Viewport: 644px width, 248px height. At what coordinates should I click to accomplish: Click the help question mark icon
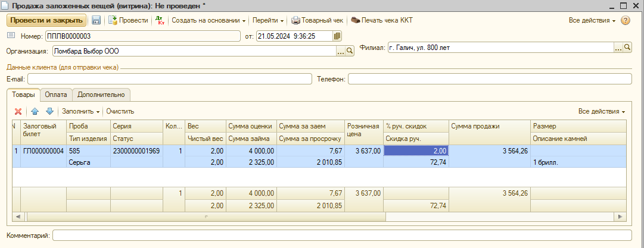coord(625,20)
